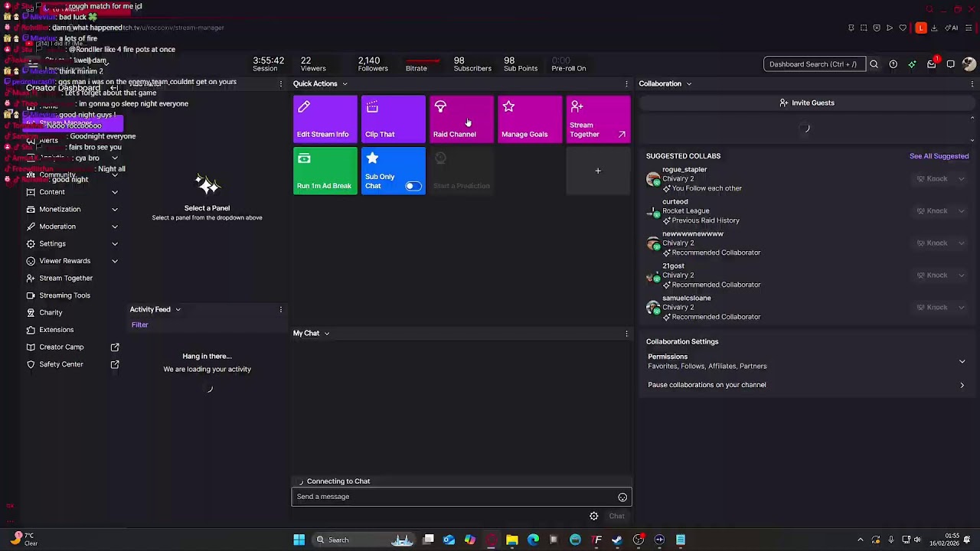Open Safety Center external link icon
This screenshot has width=980, height=551.
click(115, 364)
